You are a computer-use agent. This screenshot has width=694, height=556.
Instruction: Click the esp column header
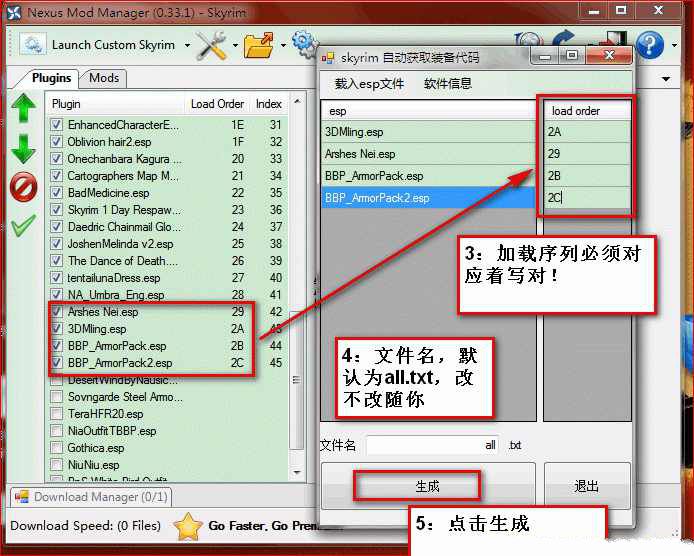(x=428, y=111)
